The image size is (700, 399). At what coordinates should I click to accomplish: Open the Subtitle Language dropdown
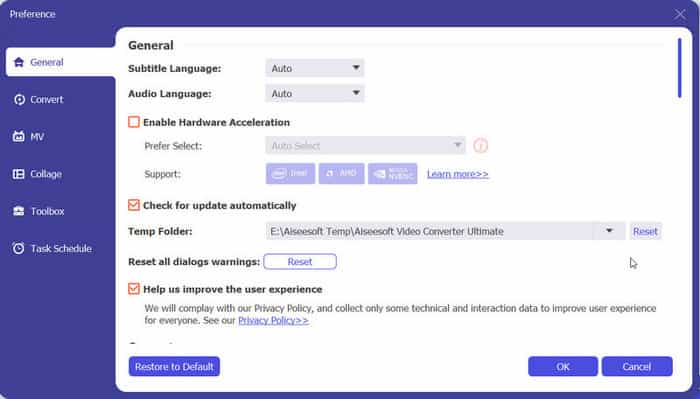315,68
